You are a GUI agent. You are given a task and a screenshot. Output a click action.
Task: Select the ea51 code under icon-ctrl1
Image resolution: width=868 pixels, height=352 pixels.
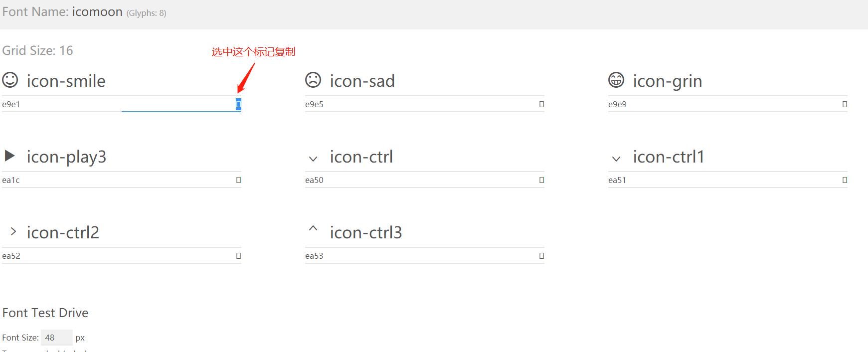617,180
